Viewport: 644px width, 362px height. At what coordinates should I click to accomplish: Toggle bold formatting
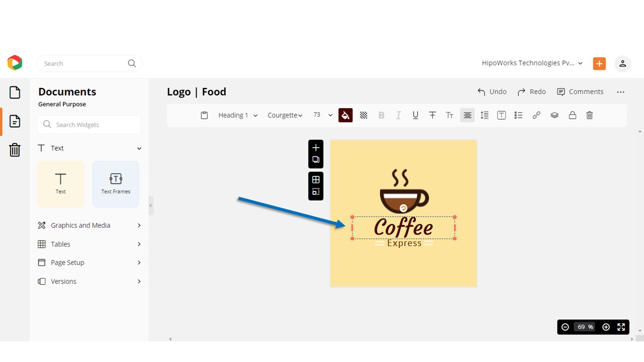[381, 115]
